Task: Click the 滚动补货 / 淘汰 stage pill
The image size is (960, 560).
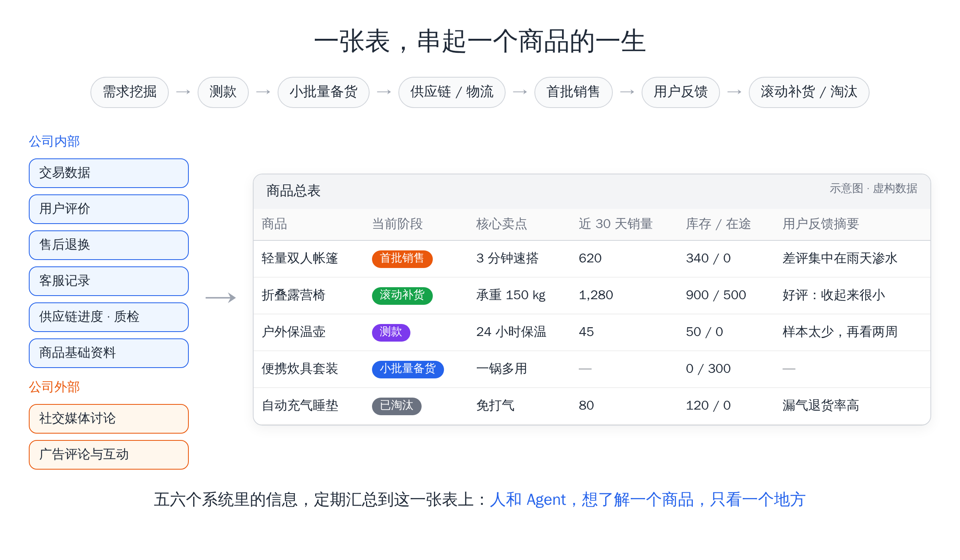Action: click(x=809, y=92)
